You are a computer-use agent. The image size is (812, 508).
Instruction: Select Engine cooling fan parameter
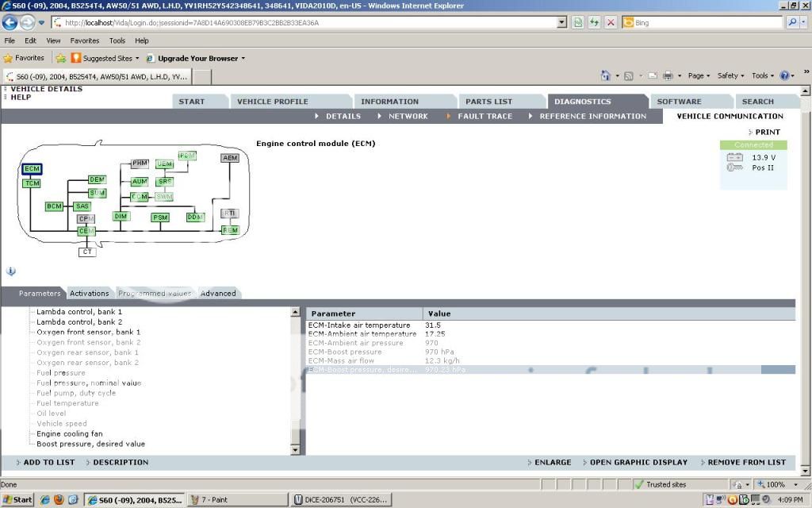tap(69, 434)
